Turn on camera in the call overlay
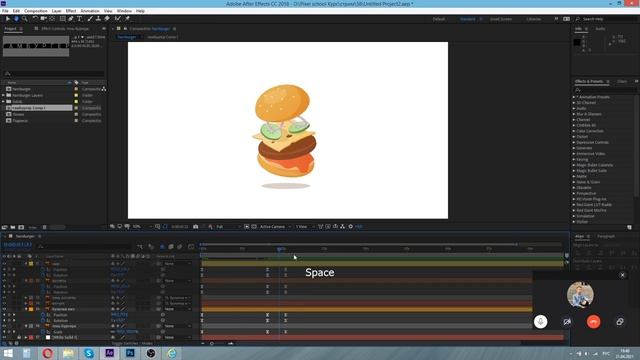 pos(567,322)
